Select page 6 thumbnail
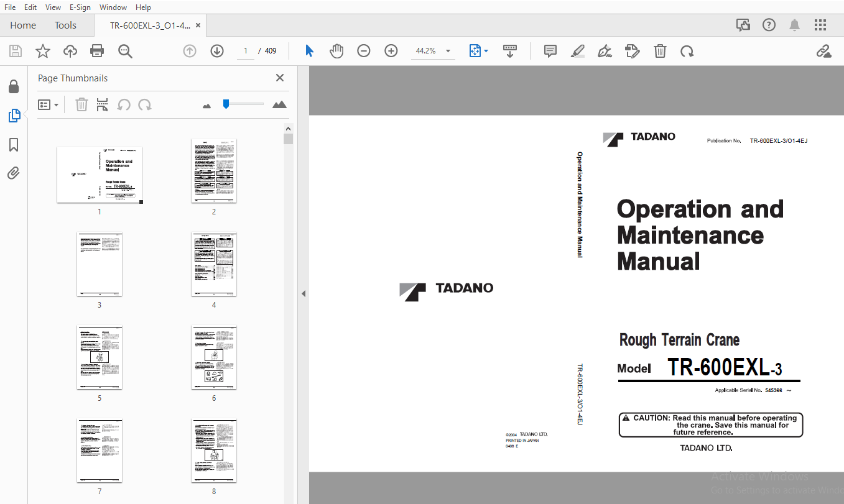 214,357
